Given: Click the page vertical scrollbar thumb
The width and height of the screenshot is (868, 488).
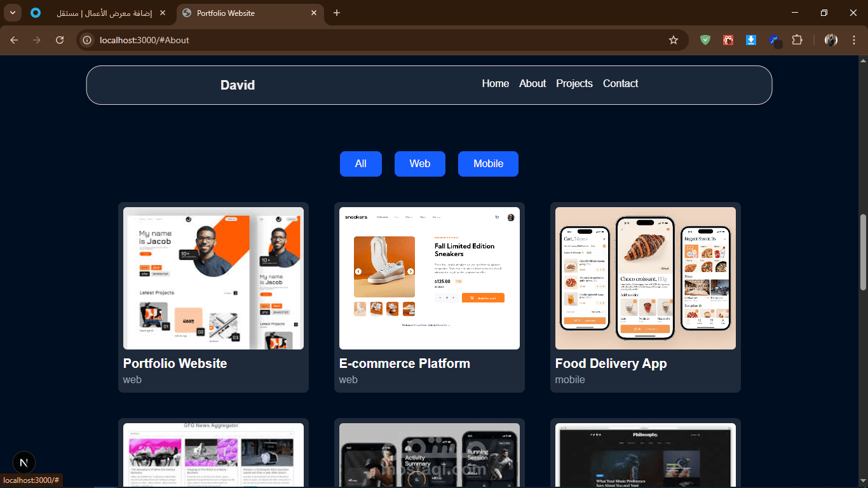Looking at the screenshot, I should [x=863, y=252].
